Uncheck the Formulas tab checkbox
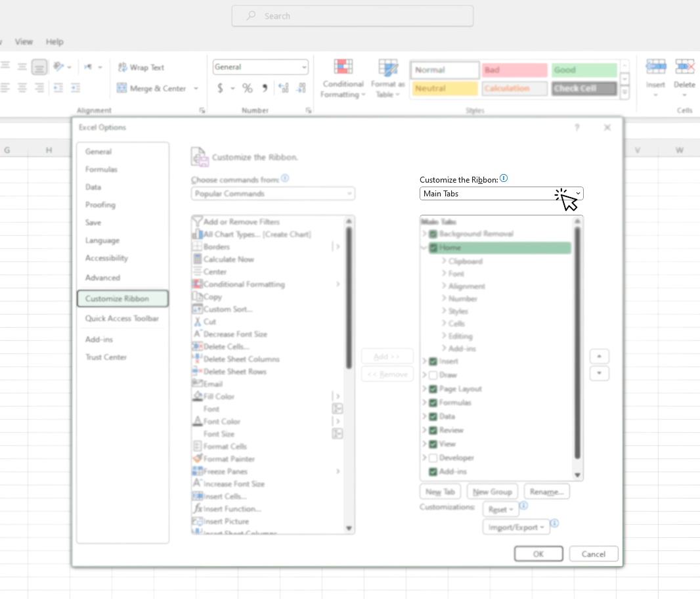 pos(433,403)
